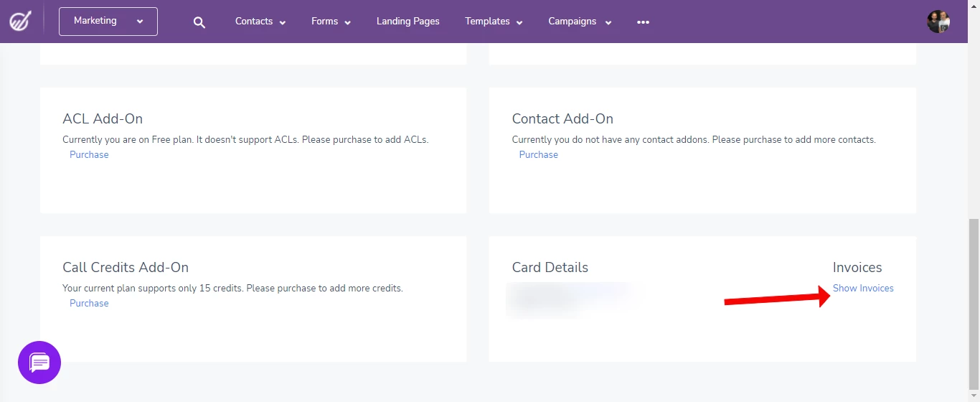Click Purchase under ACL Add-On

[89, 154]
